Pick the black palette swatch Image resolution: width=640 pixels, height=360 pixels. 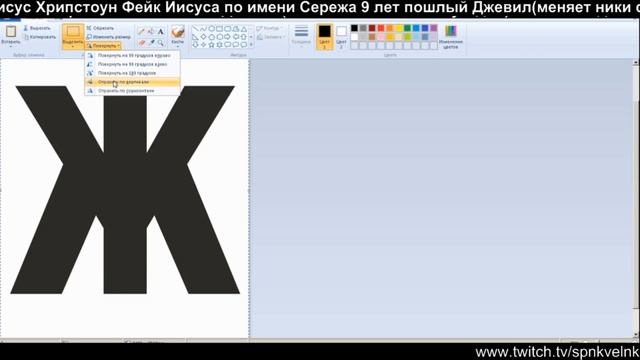[x=354, y=28]
